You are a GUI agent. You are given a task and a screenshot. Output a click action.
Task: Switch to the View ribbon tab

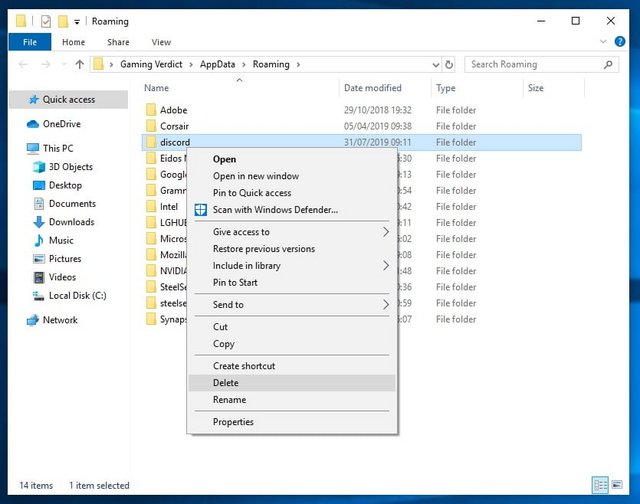(x=161, y=42)
